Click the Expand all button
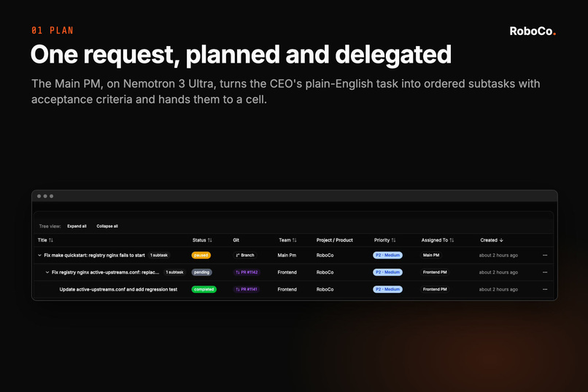This screenshot has width=588, height=392. click(x=77, y=226)
